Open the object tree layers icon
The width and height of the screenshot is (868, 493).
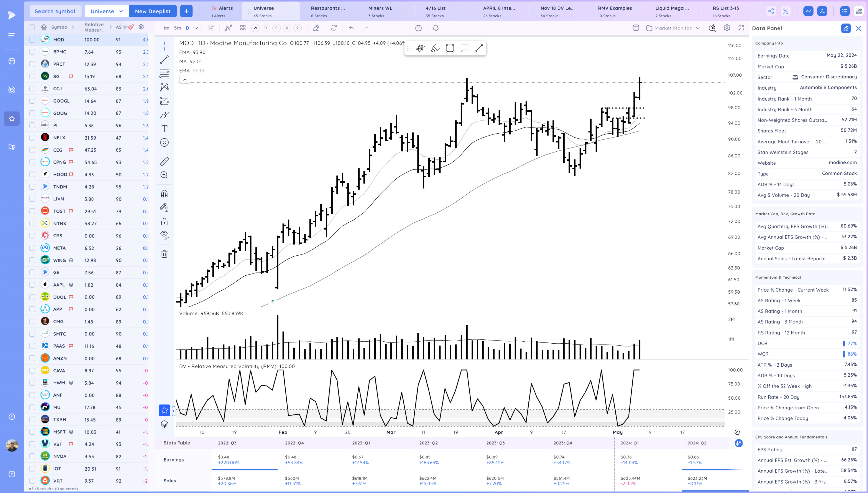tap(164, 424)
